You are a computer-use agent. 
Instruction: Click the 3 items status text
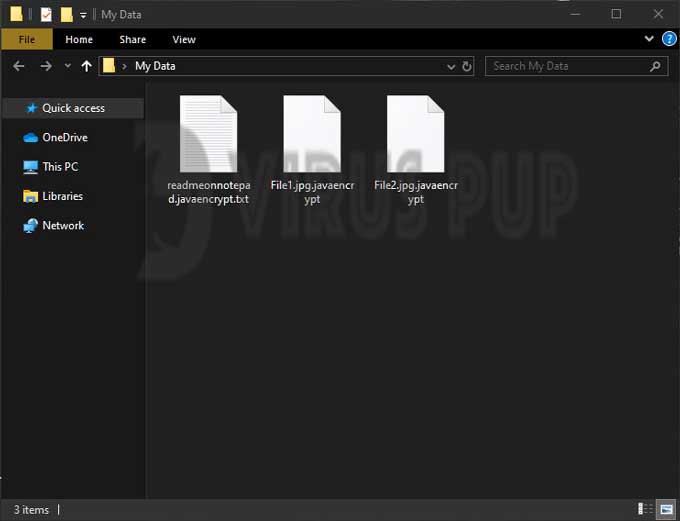coord(31,510)
